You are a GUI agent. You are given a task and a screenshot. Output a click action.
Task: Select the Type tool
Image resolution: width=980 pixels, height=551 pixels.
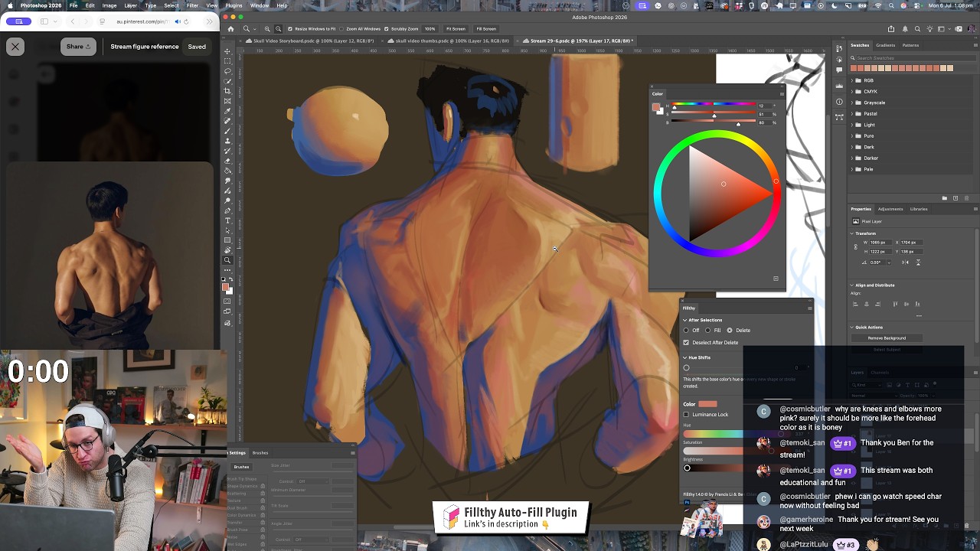pyautogui.click(x=227, y=220)
